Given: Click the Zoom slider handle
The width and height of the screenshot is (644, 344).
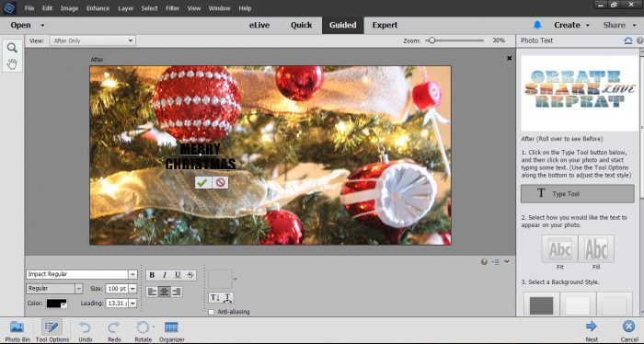Looking at the screenshot, I should tap(431, 40).
